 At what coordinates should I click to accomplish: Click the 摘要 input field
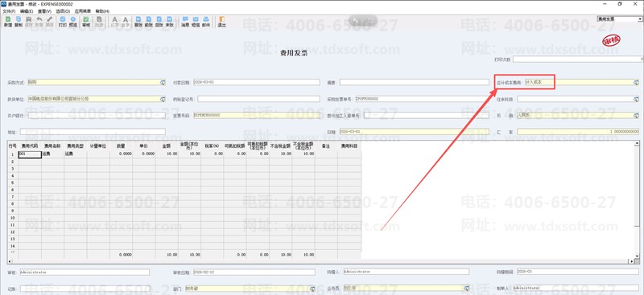(x=415, y=83)
